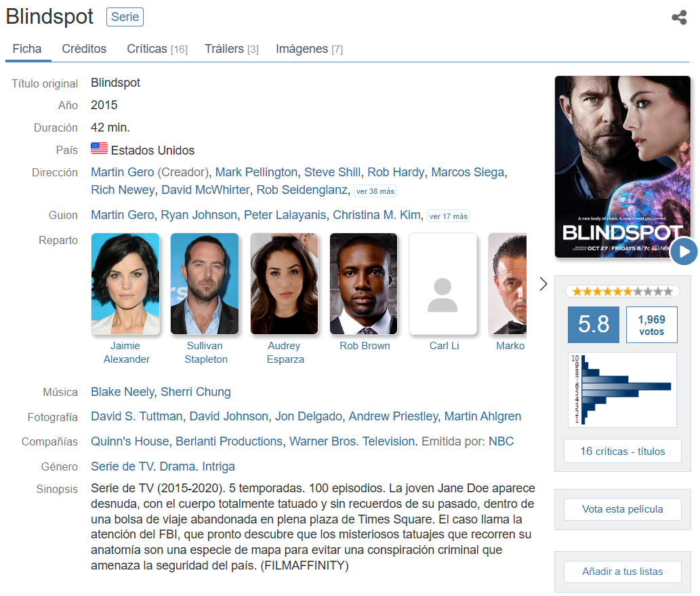The width and height of the screenshot is (700, 596).
Task: Expand directors with 'ver 38 más'
Action: (375, 191)
